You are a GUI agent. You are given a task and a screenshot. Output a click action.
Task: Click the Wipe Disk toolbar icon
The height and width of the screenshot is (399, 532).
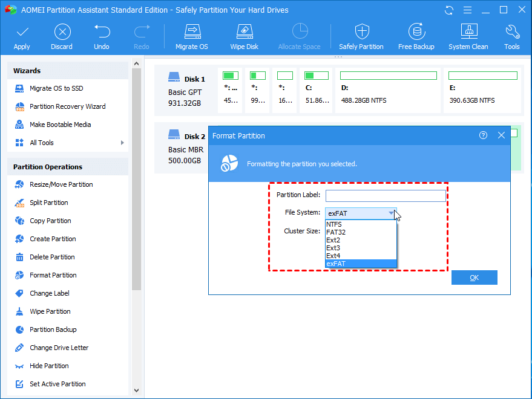click(x=244, y=32)
